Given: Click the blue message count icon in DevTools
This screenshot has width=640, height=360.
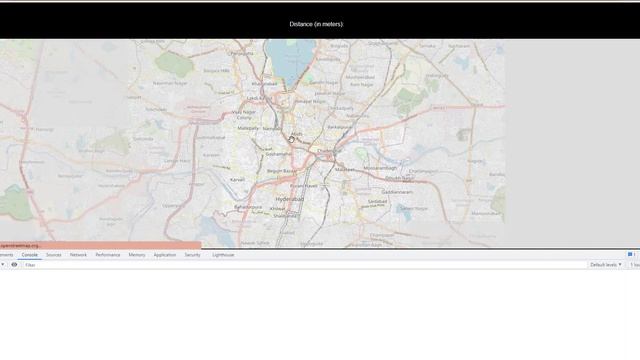Looking at the screenshot, I should point(630,255).
